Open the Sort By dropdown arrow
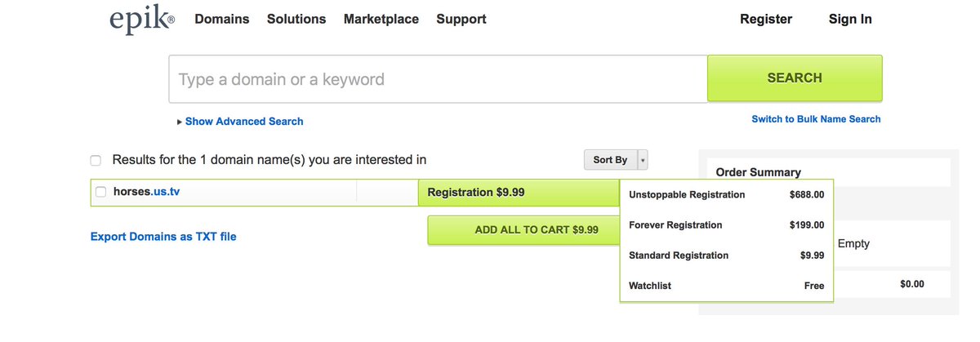Screen dimensions: 980x342 pos(643,160)
